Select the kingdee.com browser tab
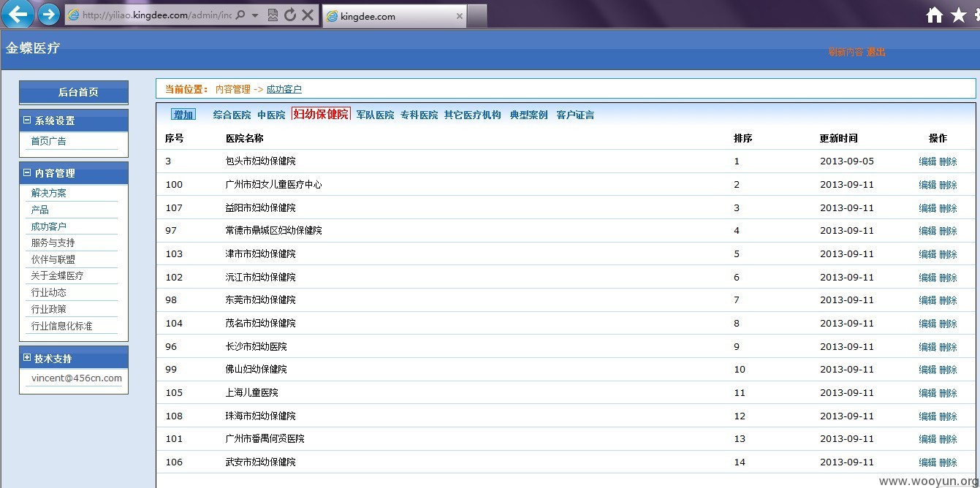The height and width of the screenshot is (488, 980). 394,16
